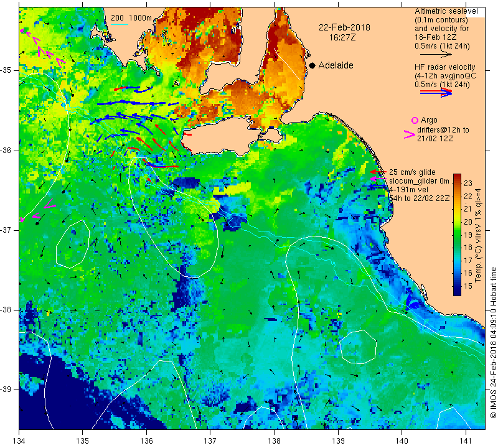
Task: Click the dark red top of the colorbar
Action: coord(457,176)
